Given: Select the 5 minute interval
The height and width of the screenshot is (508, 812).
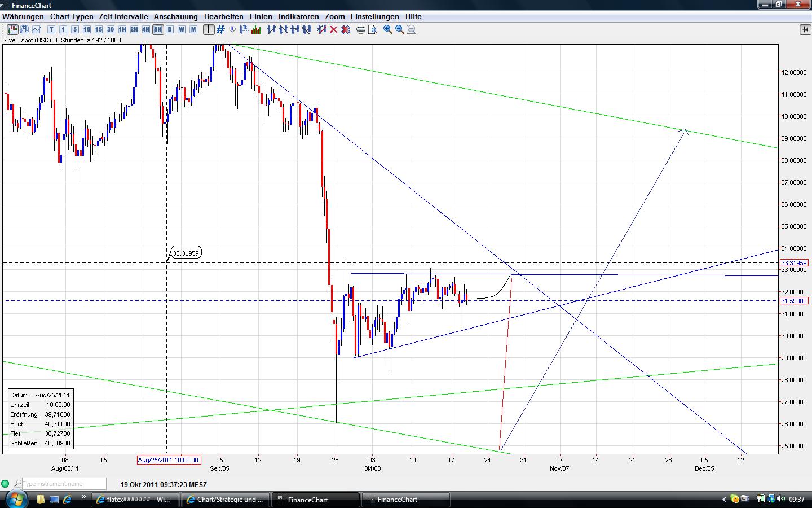Looking at the screenshot, I should point(75,29).
